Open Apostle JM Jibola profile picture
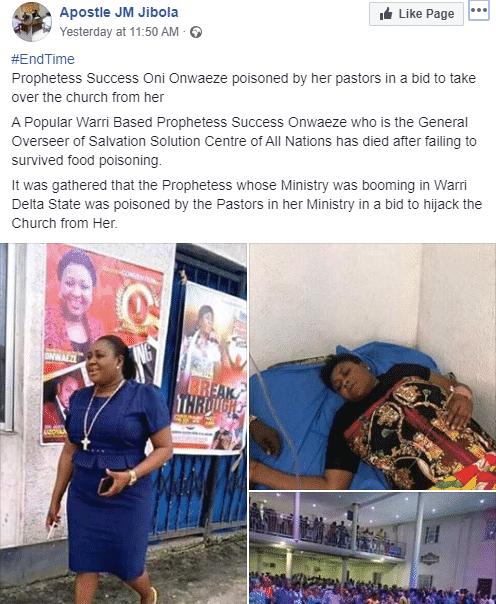The width and height of the screenshot is (496, 604). [32, 22]
